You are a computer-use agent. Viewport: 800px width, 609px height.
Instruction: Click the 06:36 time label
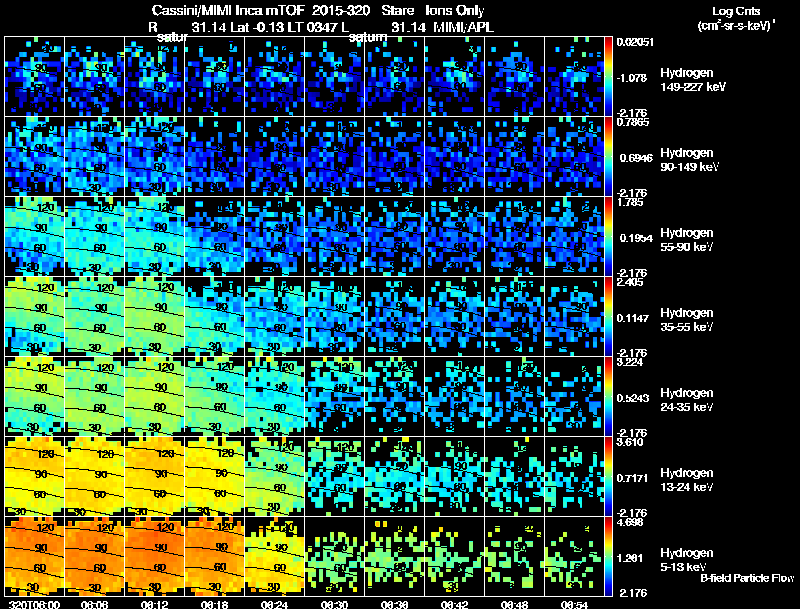pyautogui.click(x=394, y=604)
